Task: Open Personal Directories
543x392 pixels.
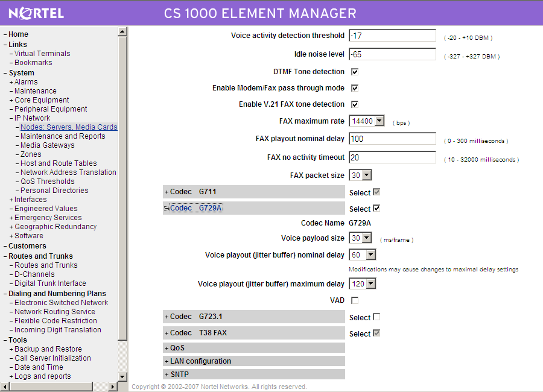Action: pos(54,190)
